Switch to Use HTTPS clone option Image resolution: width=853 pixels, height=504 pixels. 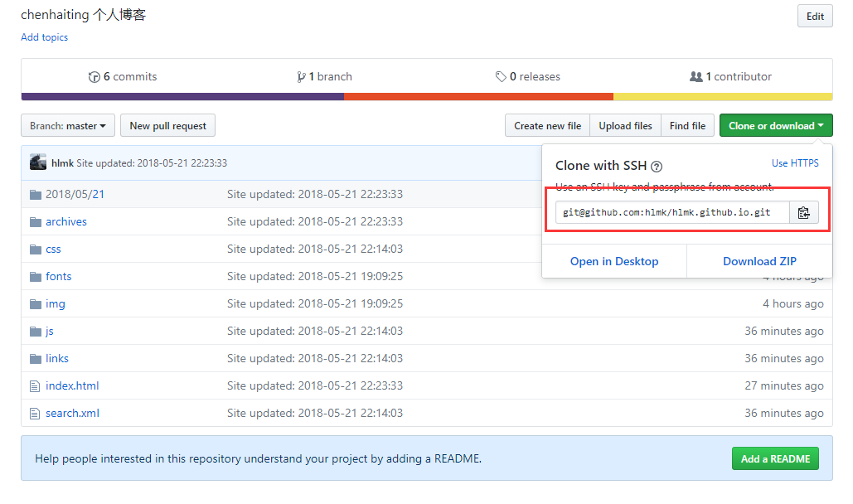[794, 163]
